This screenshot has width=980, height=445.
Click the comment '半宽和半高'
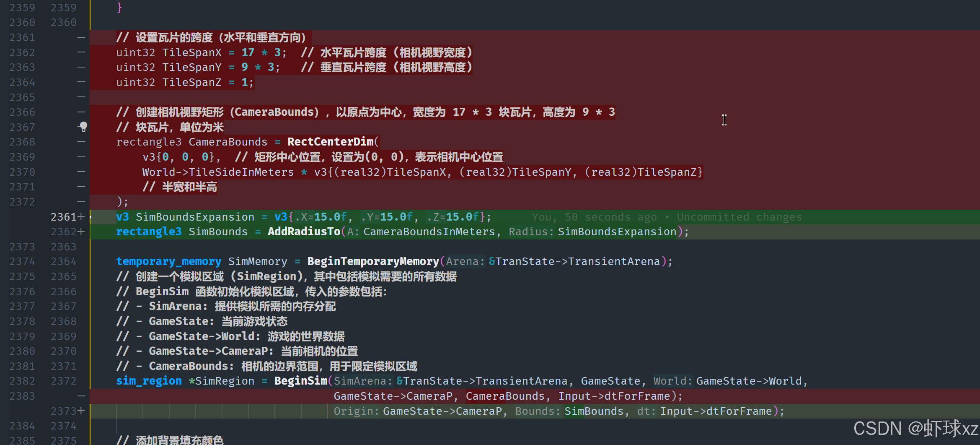click(x=180, y=187)
